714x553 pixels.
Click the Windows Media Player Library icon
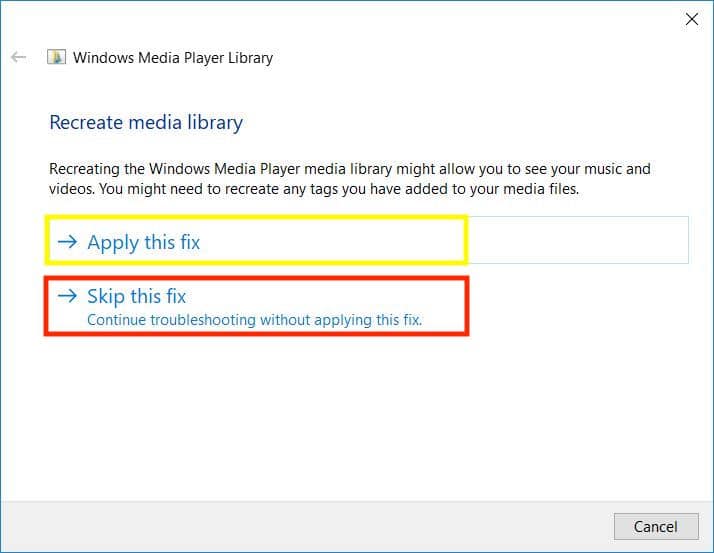pos(56,57)
